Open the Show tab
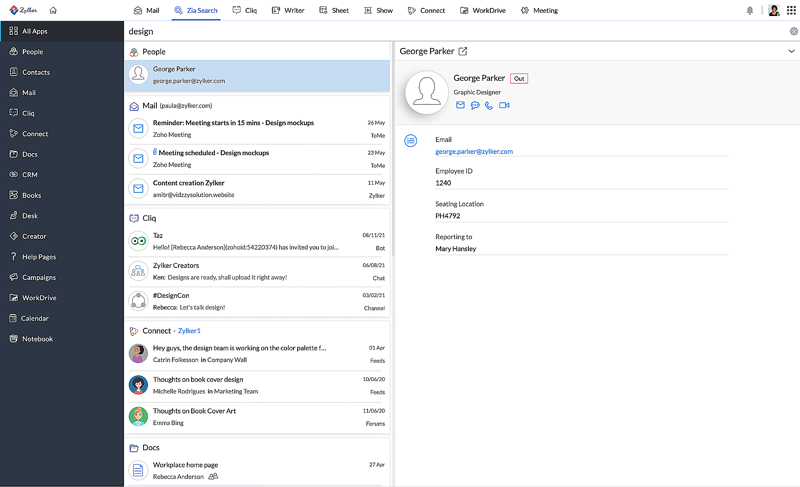 click(x=379, y=10)
